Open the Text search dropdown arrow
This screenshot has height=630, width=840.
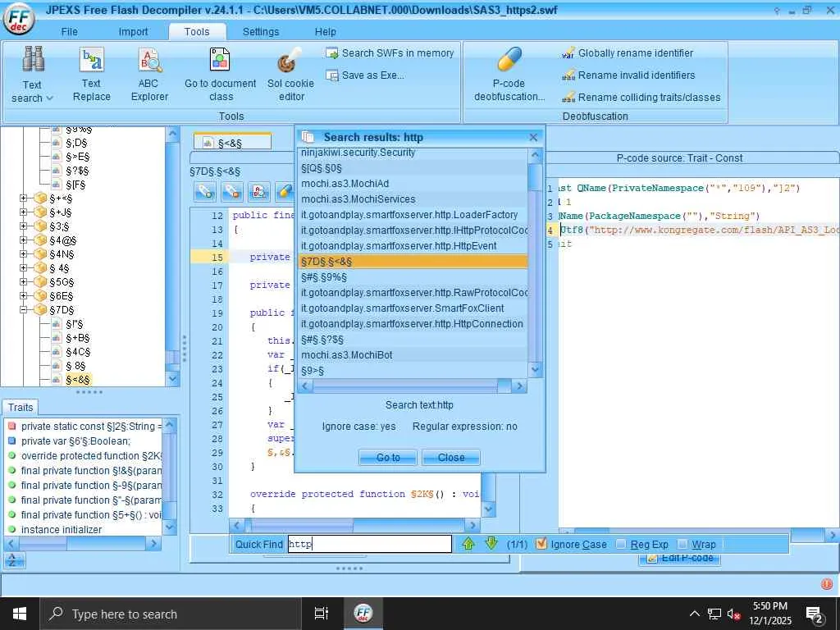coord(50,98)
